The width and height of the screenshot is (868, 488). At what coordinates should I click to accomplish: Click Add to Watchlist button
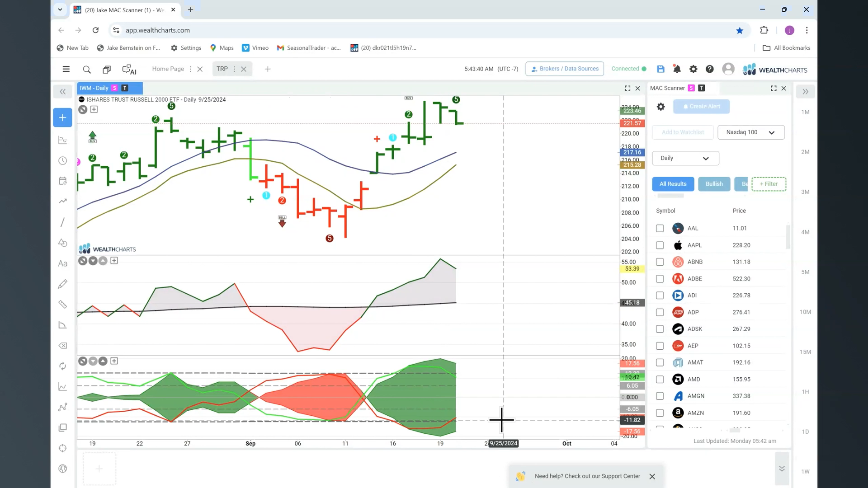click(x=683, y=132)
